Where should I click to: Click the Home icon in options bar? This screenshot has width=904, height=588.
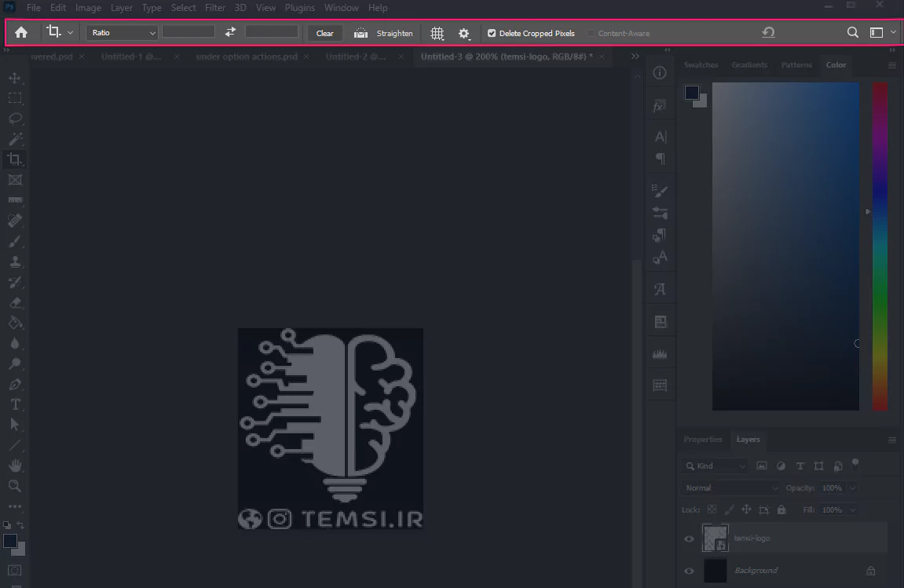[x=21, y=33]
